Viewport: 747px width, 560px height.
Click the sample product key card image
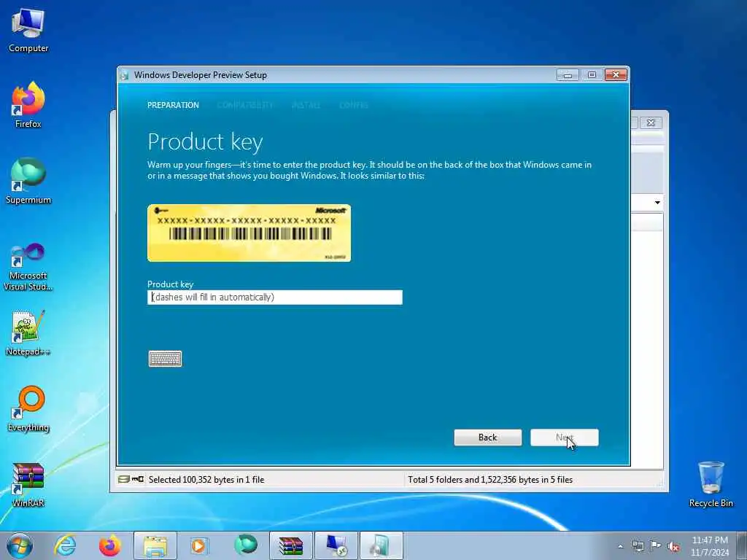coord(249,233)
